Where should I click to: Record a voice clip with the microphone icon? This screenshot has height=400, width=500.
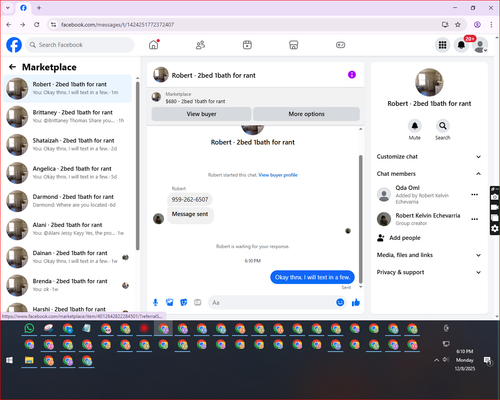coord(155,302)
